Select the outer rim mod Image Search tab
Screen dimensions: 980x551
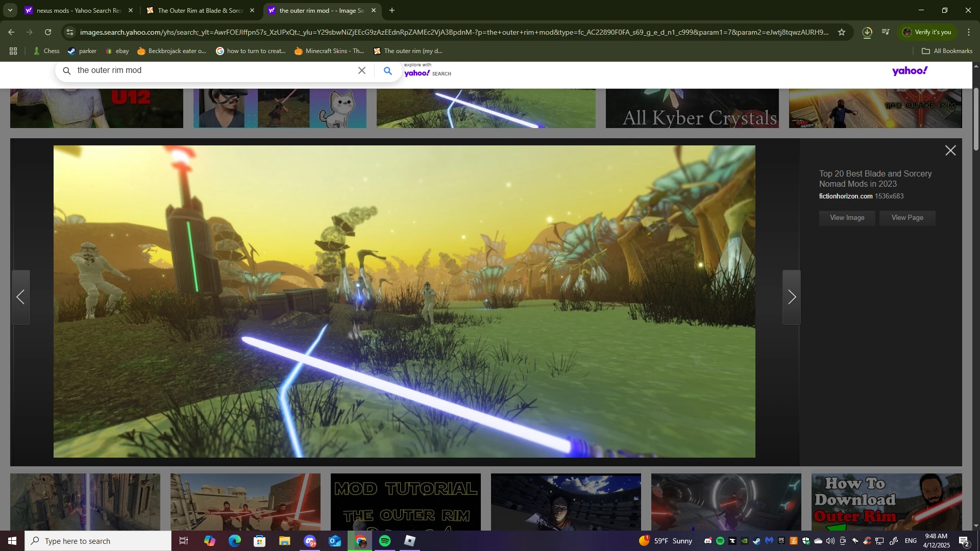click(322, 10)
